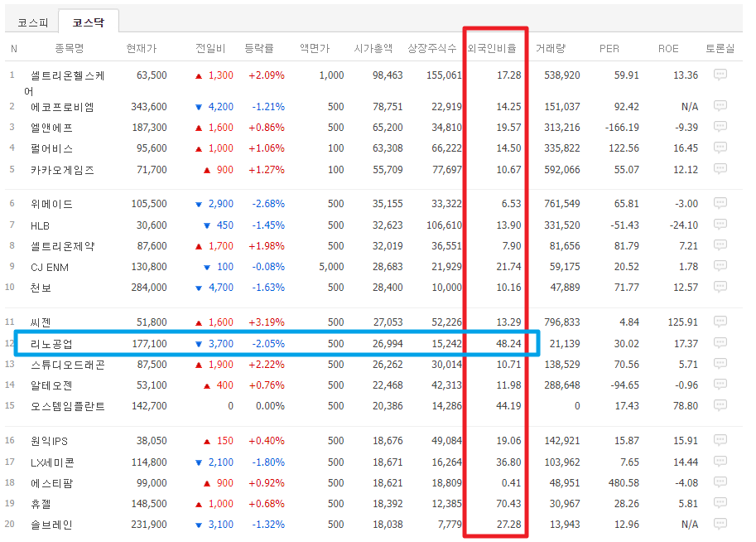Click current price 343,600
Screen dimensions: 756x542
(x=149, y=106)
